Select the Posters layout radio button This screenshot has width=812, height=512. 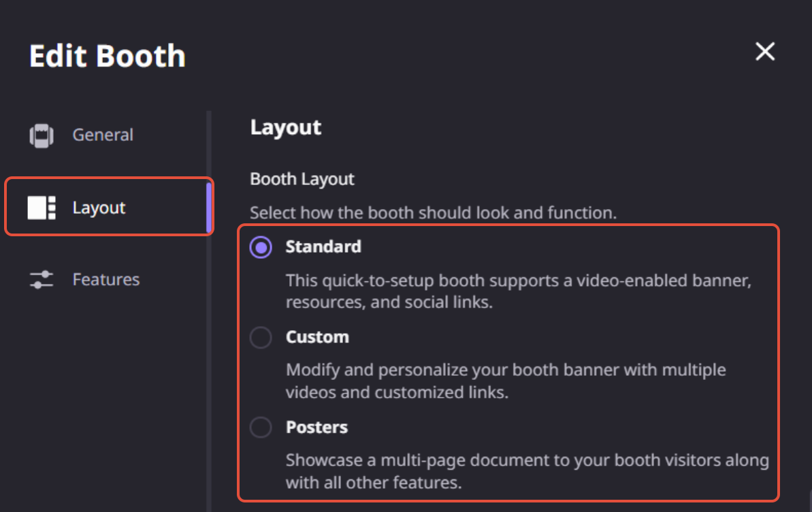(x=261, y=428)
